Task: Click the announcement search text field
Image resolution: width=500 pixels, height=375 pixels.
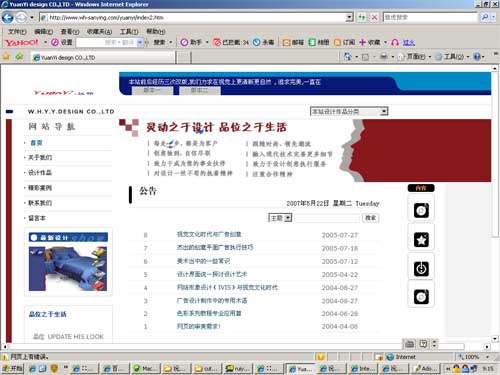Action: pyautogui.click(x=327, y=218)
